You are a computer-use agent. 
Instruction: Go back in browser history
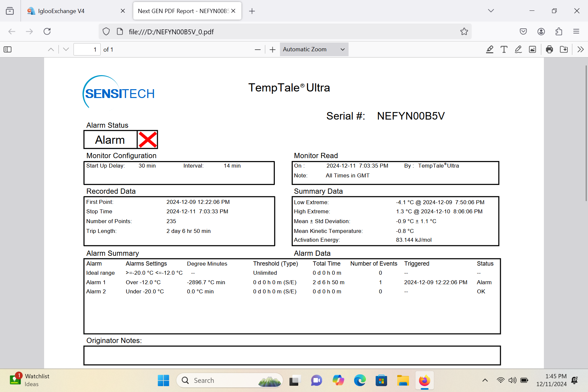coord(12,31)
